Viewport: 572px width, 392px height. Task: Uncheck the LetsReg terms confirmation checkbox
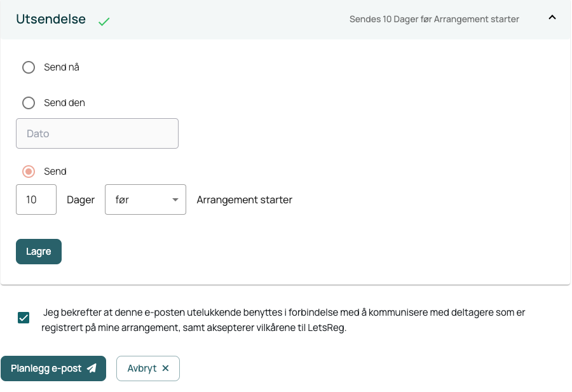(x=24, y=318)
